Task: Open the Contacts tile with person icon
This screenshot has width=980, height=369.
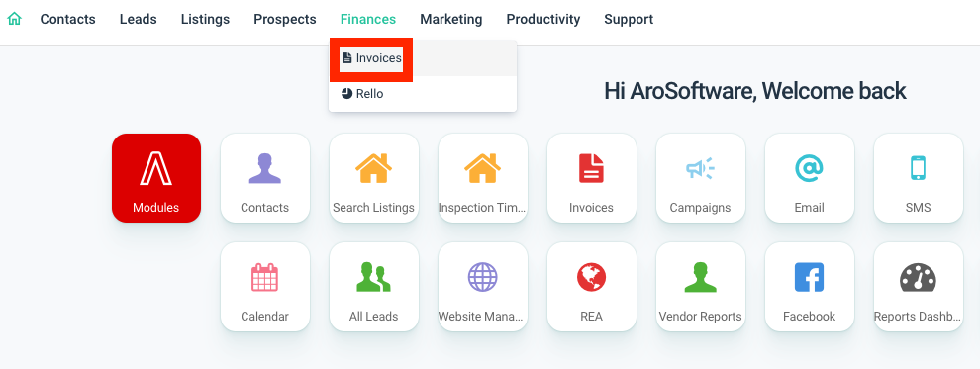Action: click(x=265, y=178)
